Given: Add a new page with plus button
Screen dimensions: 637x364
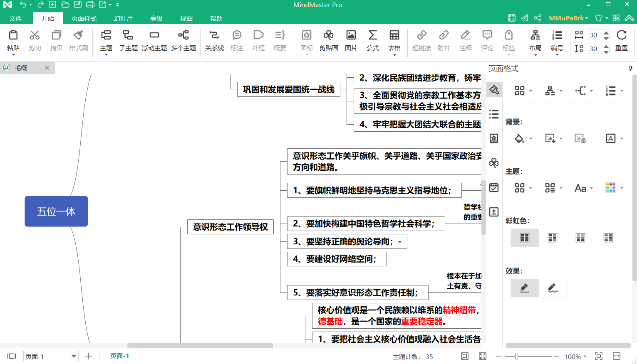Looking at the screenshot, I should point(89,356).
